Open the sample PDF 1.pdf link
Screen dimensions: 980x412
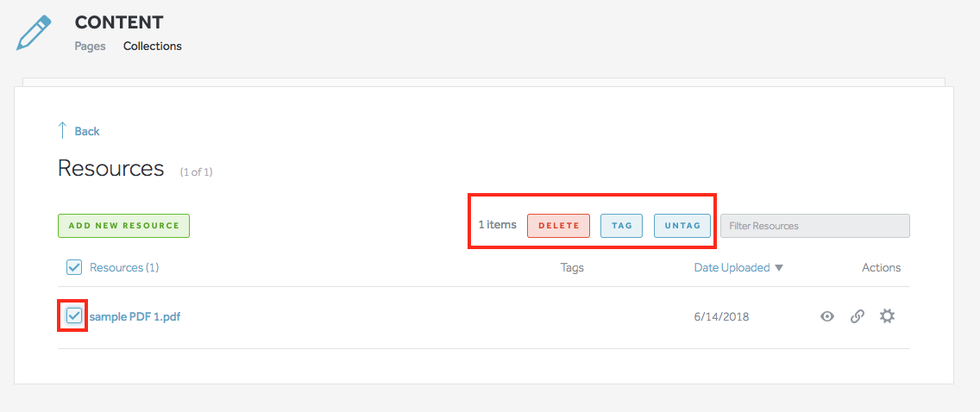click(x=135, y=316)
